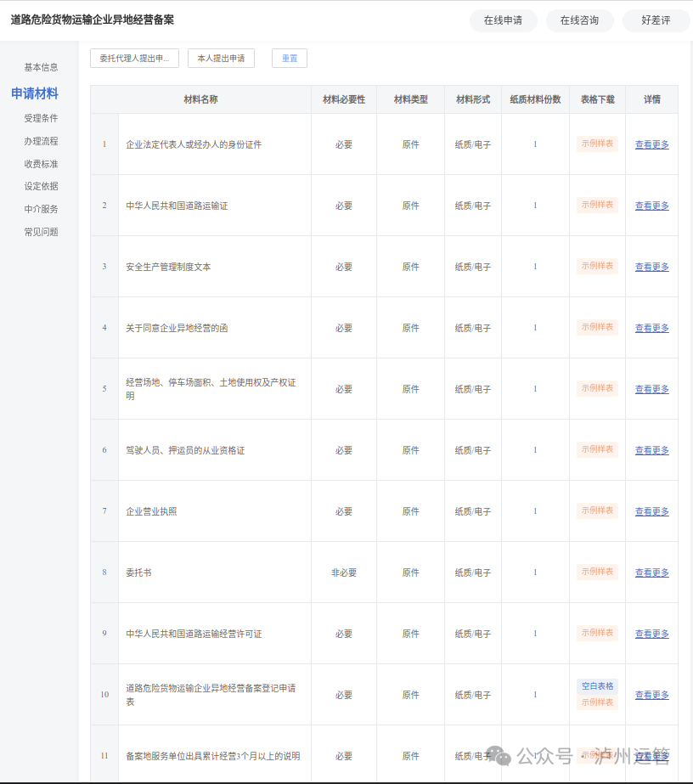Go to 基本信息 section
The image size is (693, 784).
coord(41,67)
